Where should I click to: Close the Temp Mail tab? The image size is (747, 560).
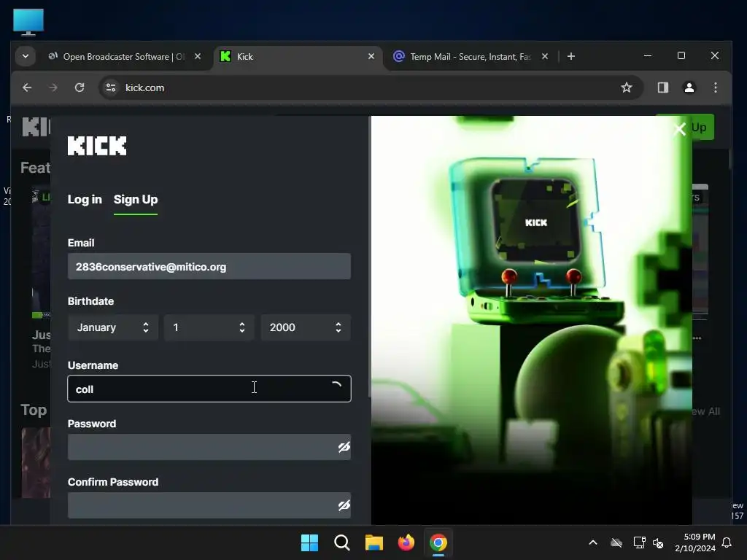click(545, 57)
